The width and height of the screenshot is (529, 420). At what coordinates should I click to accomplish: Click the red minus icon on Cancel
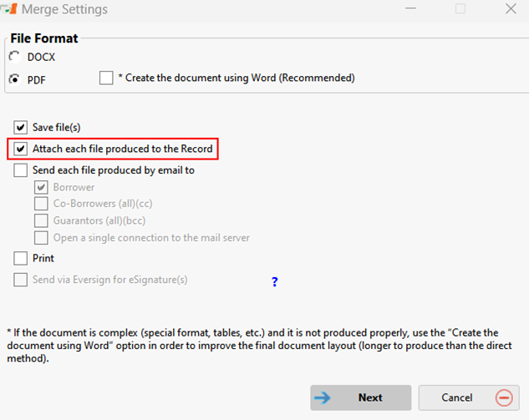point(504,397)
